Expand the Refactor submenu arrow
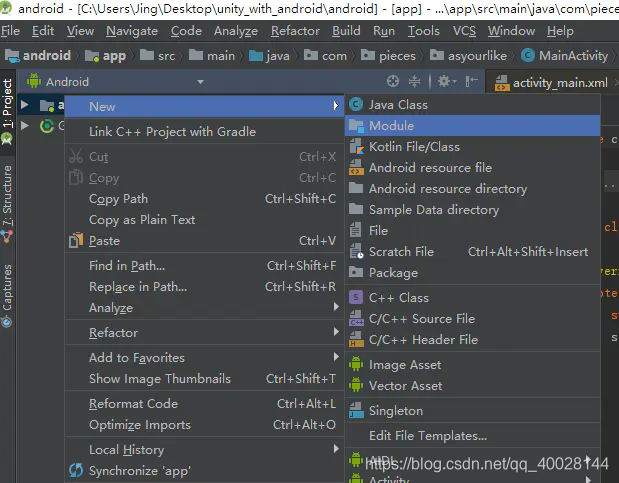619x483 pixels. (x=336, y=332)
